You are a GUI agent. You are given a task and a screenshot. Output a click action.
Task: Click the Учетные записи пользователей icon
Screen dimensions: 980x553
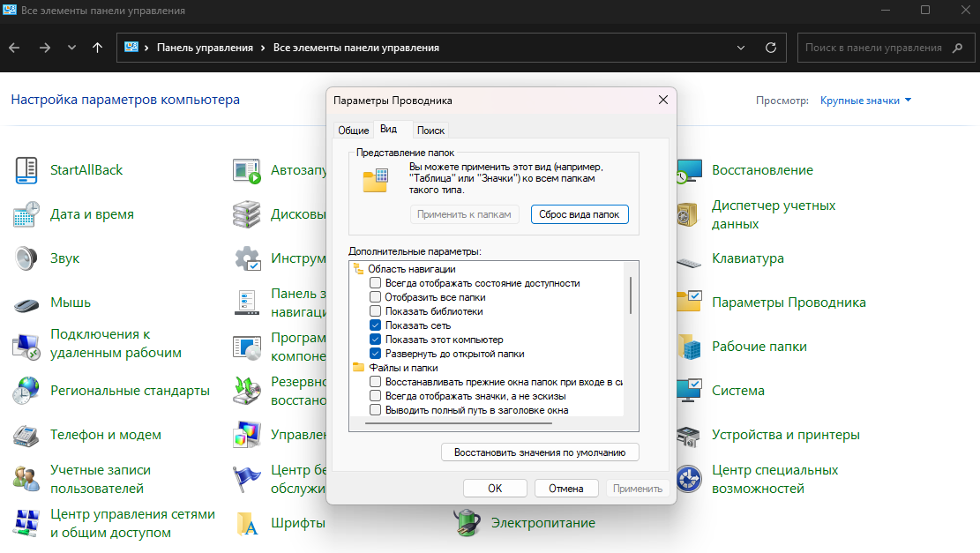(x=26, y=479)
